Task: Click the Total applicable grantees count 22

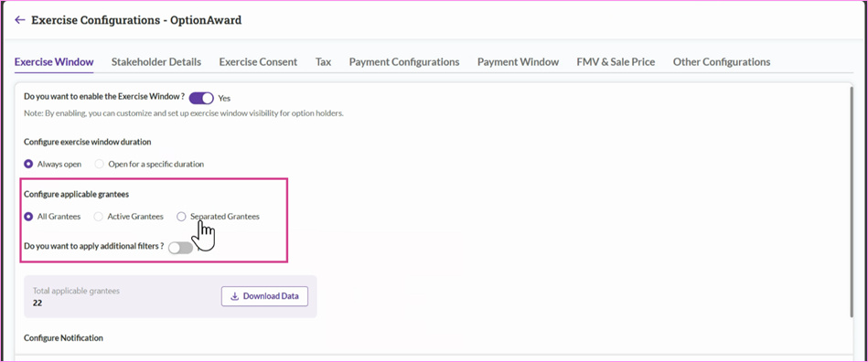Action: point(38,303)
